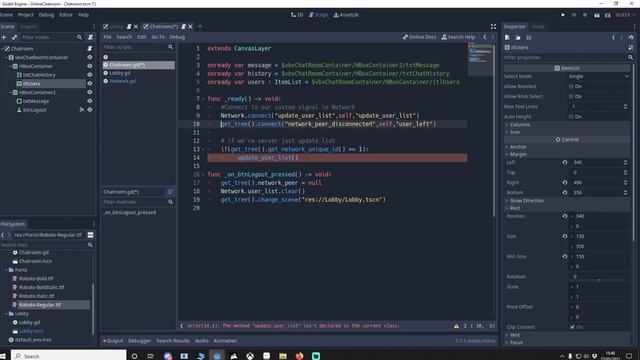The image size is (640, 360).
Task: Hide the itlUsers node
Action: click(x=89, y=83)
